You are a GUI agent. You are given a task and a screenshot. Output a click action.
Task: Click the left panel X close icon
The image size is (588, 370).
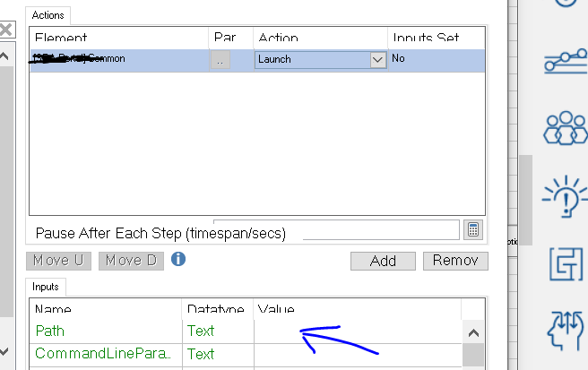(6, 30)
